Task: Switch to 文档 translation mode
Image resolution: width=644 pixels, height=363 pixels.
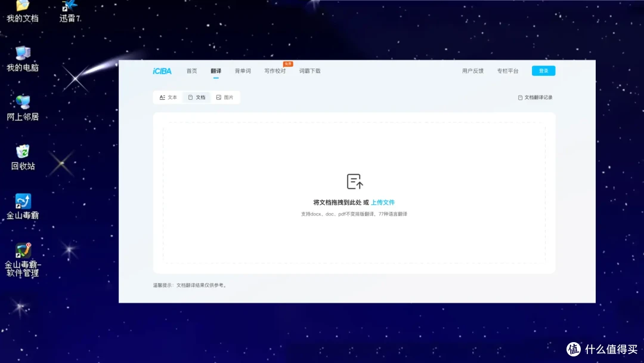Action: coord(197,97)
